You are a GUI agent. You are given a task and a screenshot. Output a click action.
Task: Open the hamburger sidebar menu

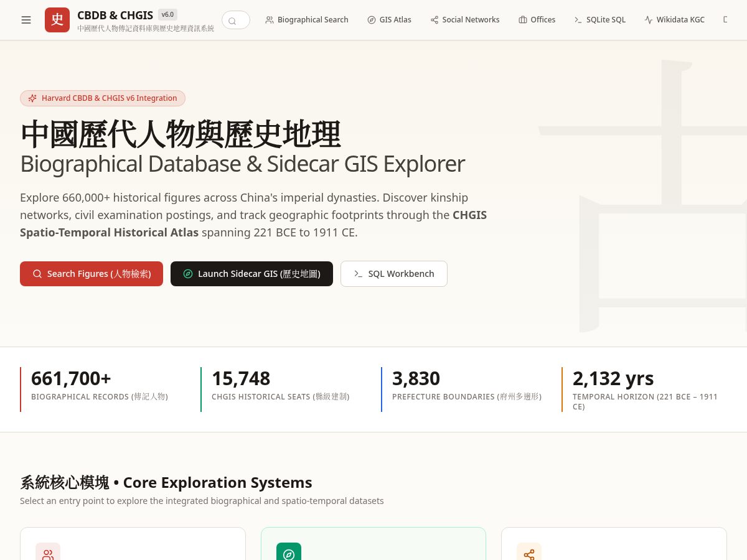pos(26,20)
